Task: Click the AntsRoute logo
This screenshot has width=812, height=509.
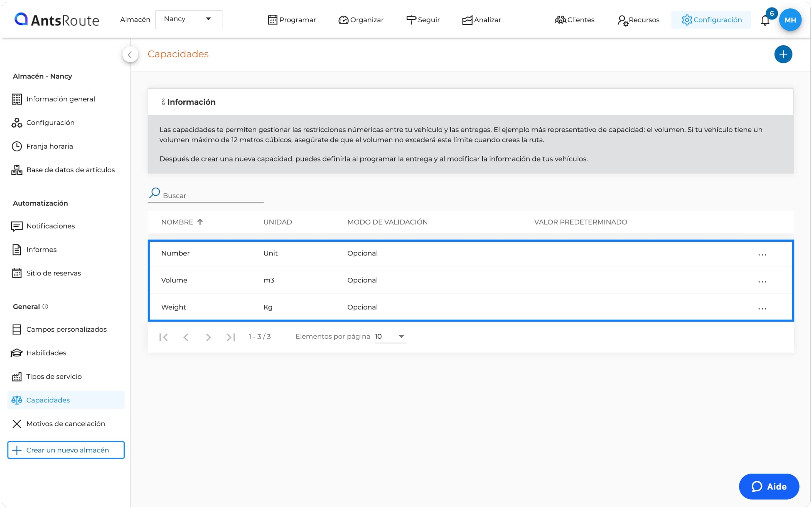Action: coord(57,20)
